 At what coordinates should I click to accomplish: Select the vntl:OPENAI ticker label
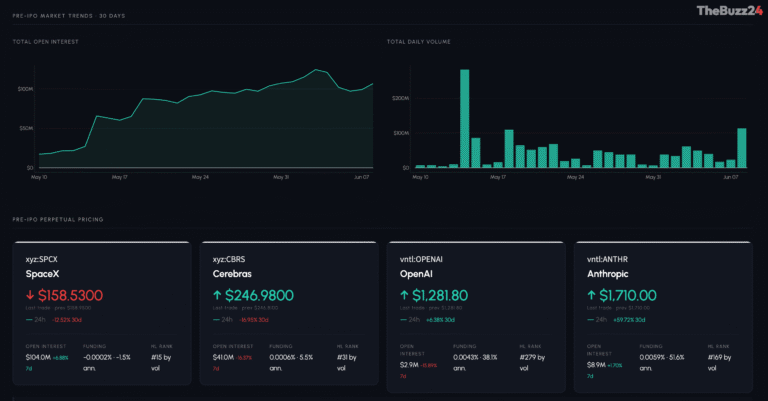coord(421,259)
